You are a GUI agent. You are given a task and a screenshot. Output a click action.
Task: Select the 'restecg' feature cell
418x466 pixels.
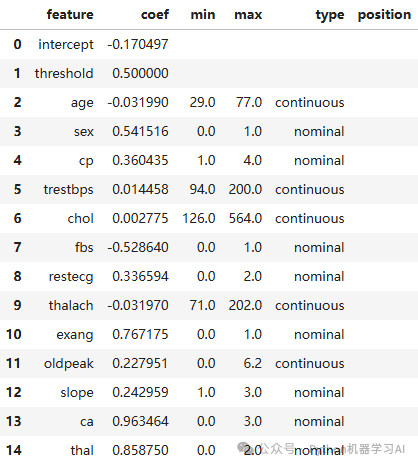click(x=71, y=277)
